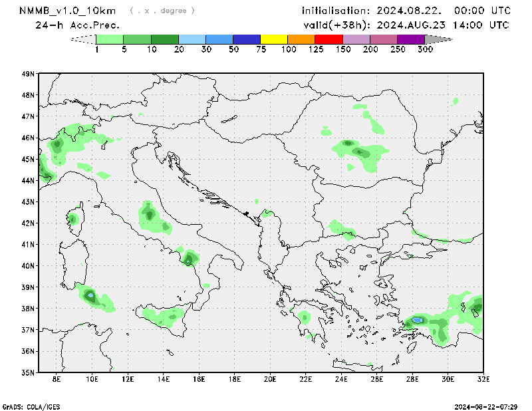The height and width of the screenshot is (411, 532).
Task: Click the 35N latitude axis label
Action: [x=28, y=372]
